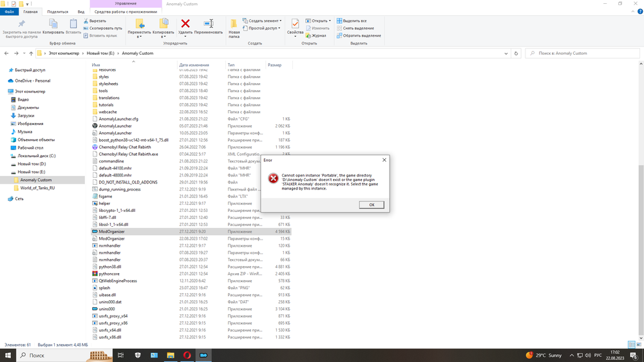This screenshot has width=644, height=362.
Task: Click the Удалить (Delete) ribbon icon
Action: pos(185,26)
